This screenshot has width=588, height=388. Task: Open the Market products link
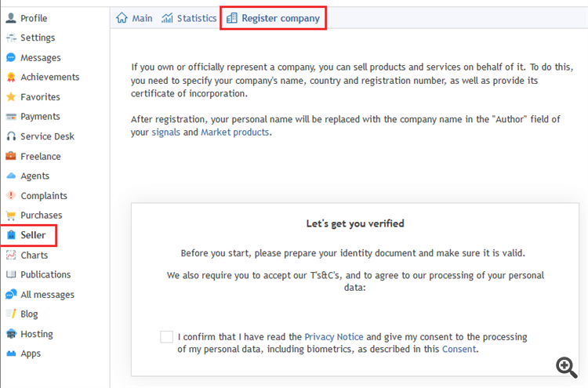click(234, 132)
